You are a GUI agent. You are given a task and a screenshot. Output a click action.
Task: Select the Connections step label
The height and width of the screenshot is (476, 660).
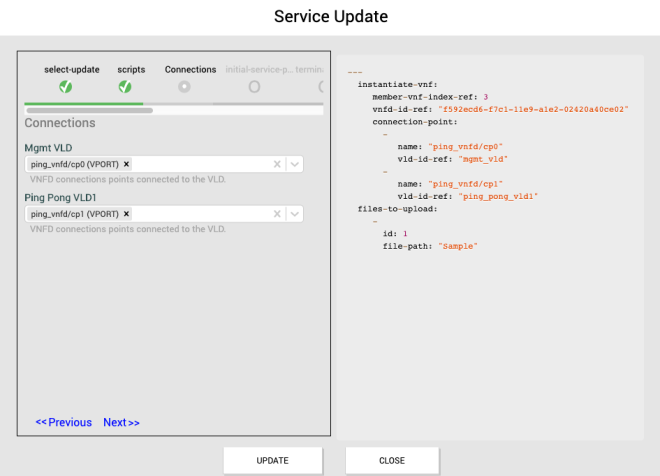coord(190,70)
